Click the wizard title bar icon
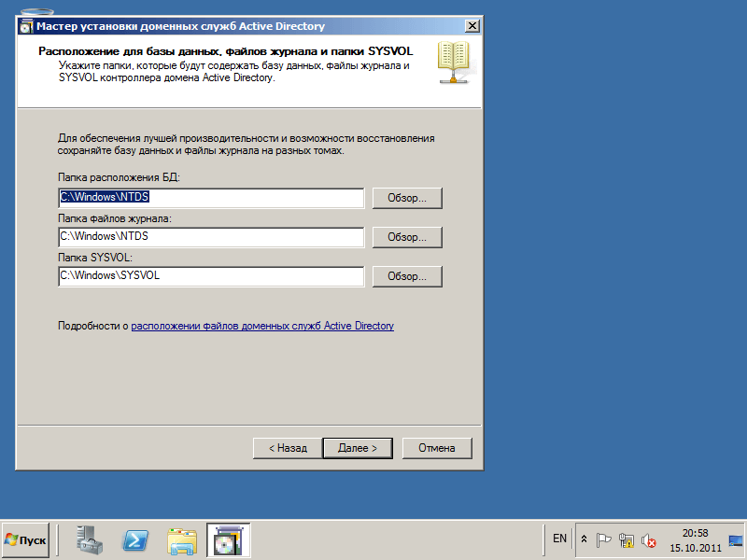747x560 pixels. click(x=26, y=27)
